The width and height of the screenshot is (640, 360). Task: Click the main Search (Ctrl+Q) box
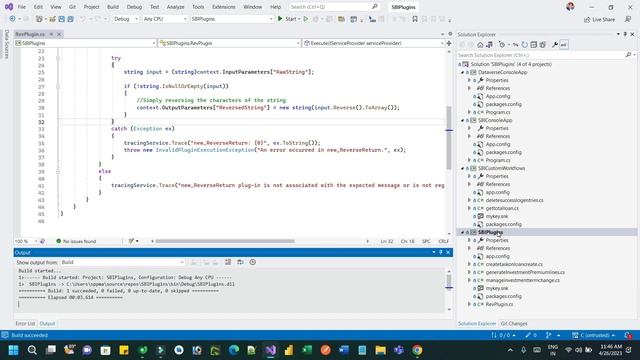point(334,7)
